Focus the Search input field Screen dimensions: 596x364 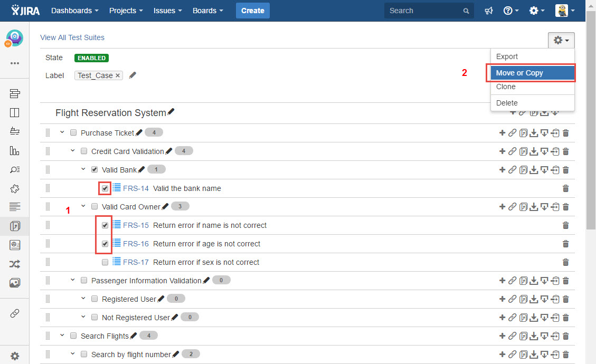429,11
